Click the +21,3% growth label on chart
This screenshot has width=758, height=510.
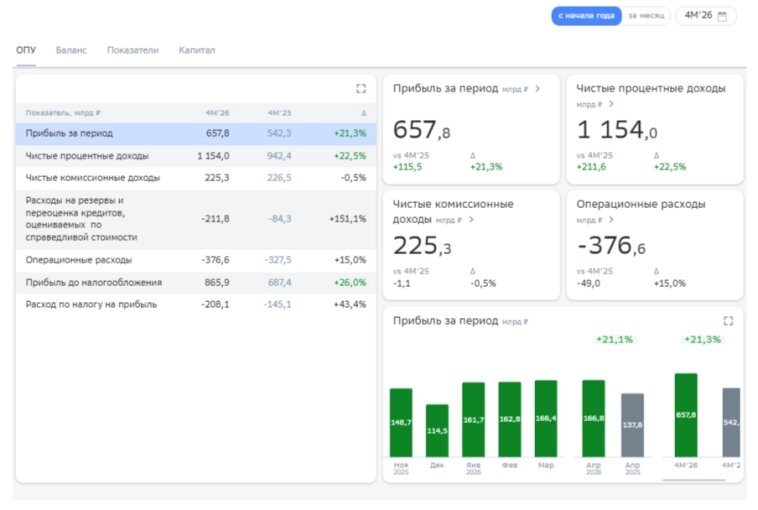[x=702, y=339]
